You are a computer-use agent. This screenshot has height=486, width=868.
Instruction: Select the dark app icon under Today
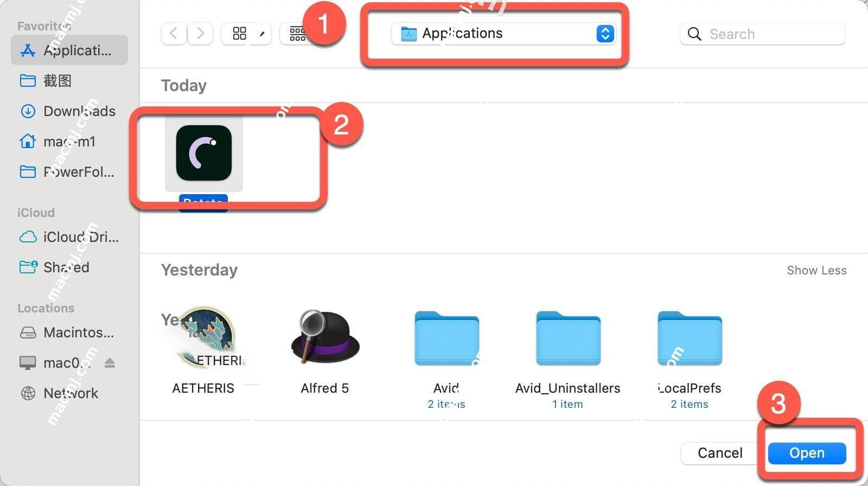204,153
